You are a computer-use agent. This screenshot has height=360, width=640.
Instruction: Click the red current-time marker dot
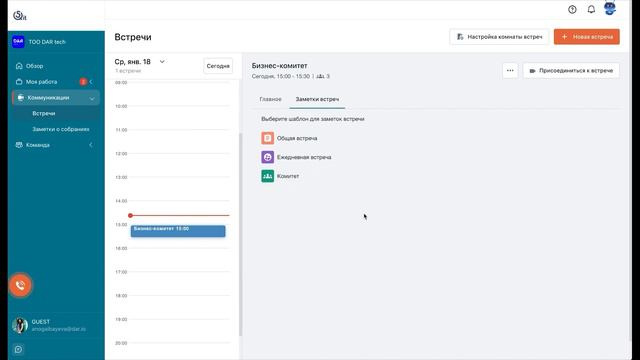coord(130,216)
